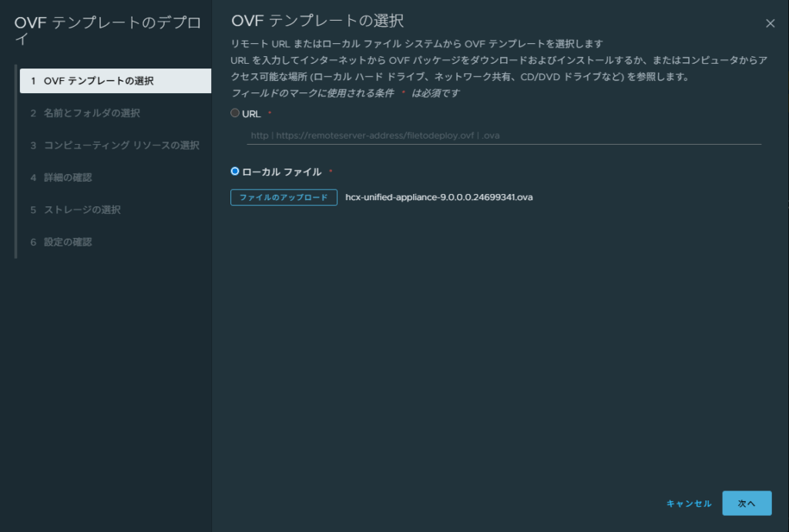Proceed with the 次へ button
This screenshot has width=789, height=532.
pyautogui.click(x=746, y=504)
